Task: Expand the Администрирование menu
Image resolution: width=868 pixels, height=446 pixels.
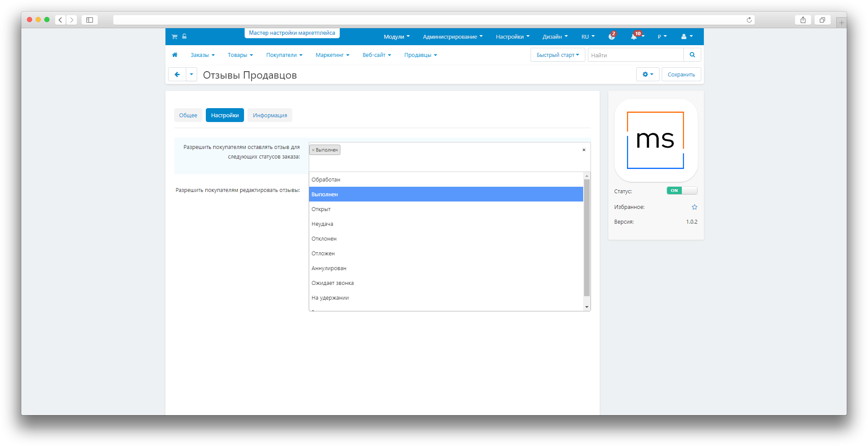Action: tap(452, 36)
